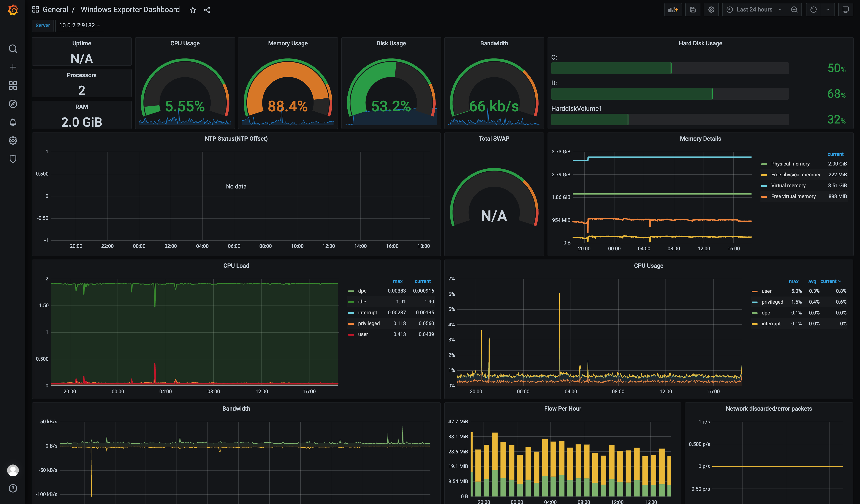Click the dashboards grid icon beside General
The width and height of the screenshot is (860, 504).
point(36,10)
